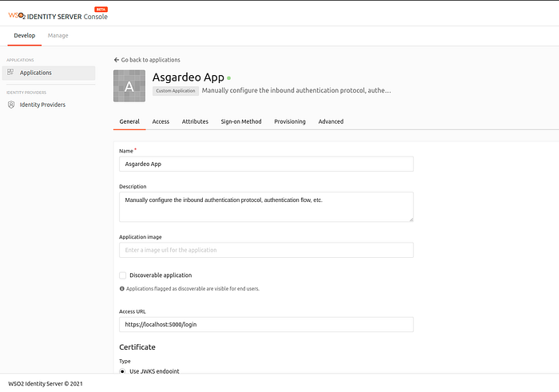Switch to the Advanced tab
This screenshot has height=392, width=559.
tap(331, 121)
